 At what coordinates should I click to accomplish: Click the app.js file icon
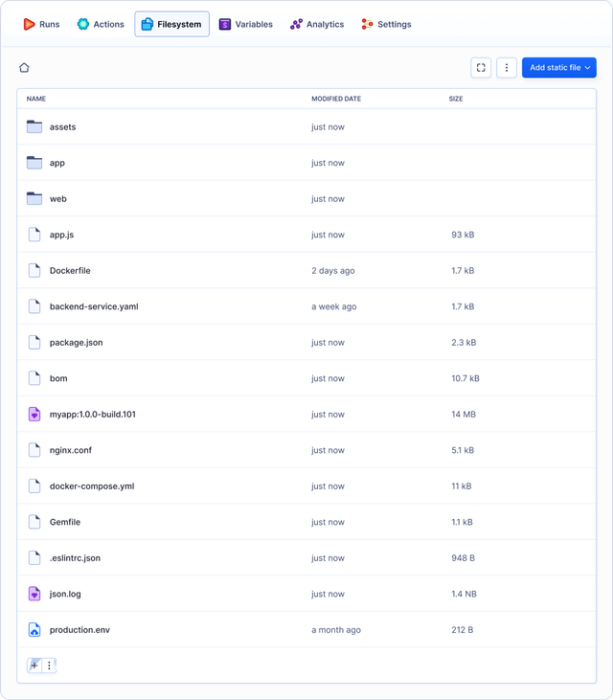34,235
